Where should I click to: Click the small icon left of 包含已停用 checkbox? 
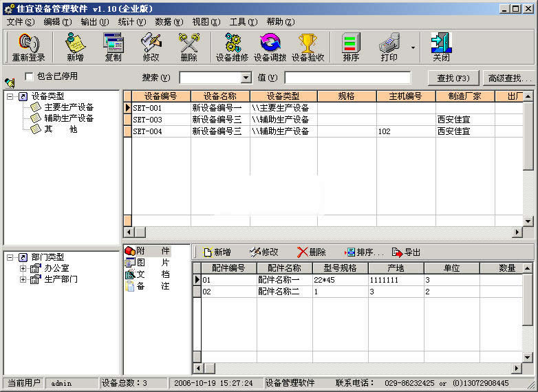(x=10, y=83)
